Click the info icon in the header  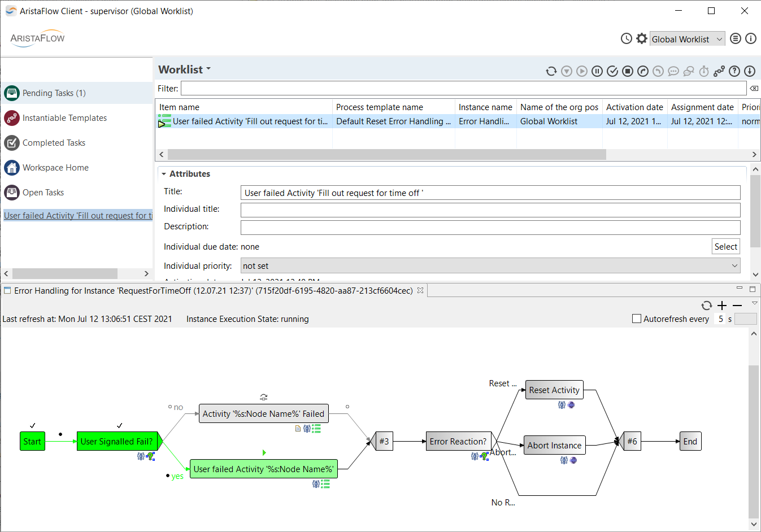751,38
